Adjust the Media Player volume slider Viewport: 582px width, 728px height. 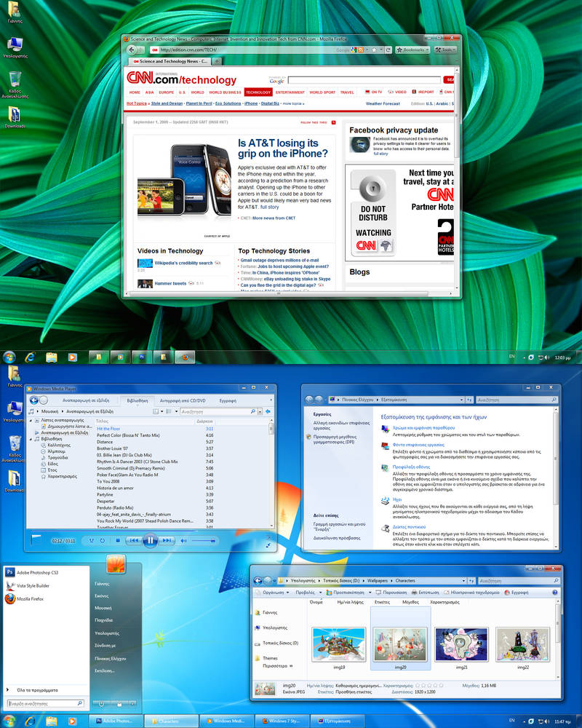point(203,540)
